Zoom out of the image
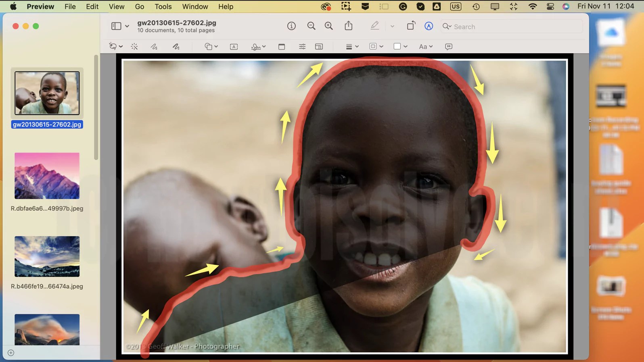644x362 pixels. pos(311,26)
